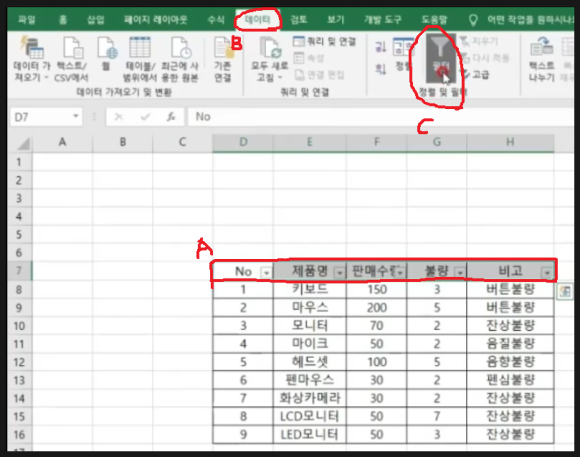Expand the 모두 새로 고침 dropdown arrow
Screen dimensions: 580x457
[x=280, y=78]
